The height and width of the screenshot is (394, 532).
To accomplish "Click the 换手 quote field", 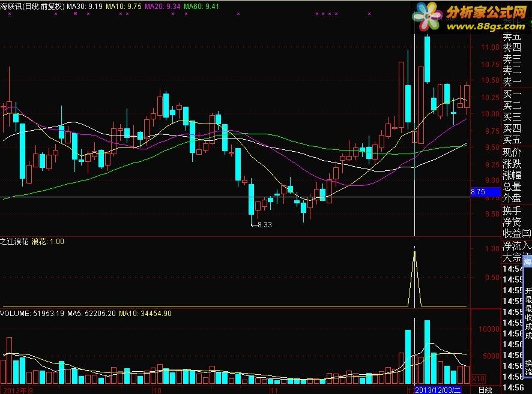I will [x=512, y=210].
